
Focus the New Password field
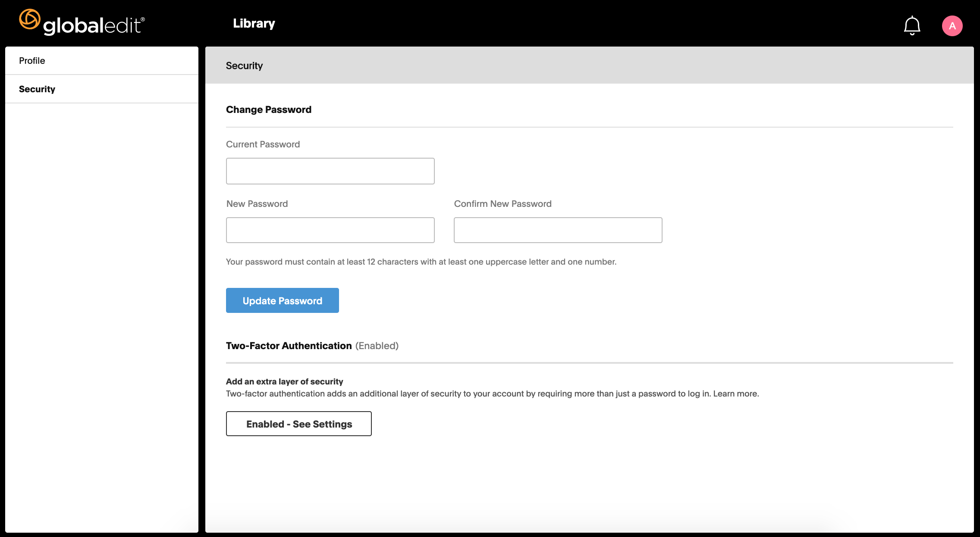pyautogui.click(x=330, y=230)
